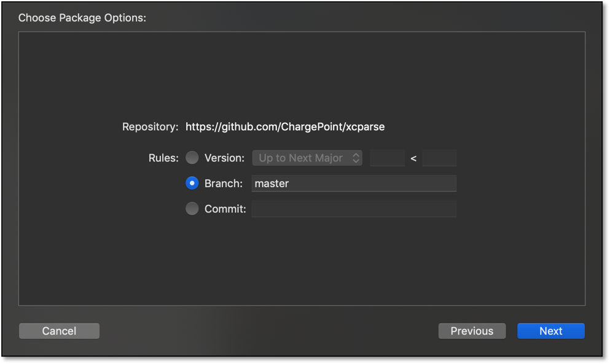The image size is (610, 364).
Task: Click the up-down chevrons on version rule popup
Action: 355,158
